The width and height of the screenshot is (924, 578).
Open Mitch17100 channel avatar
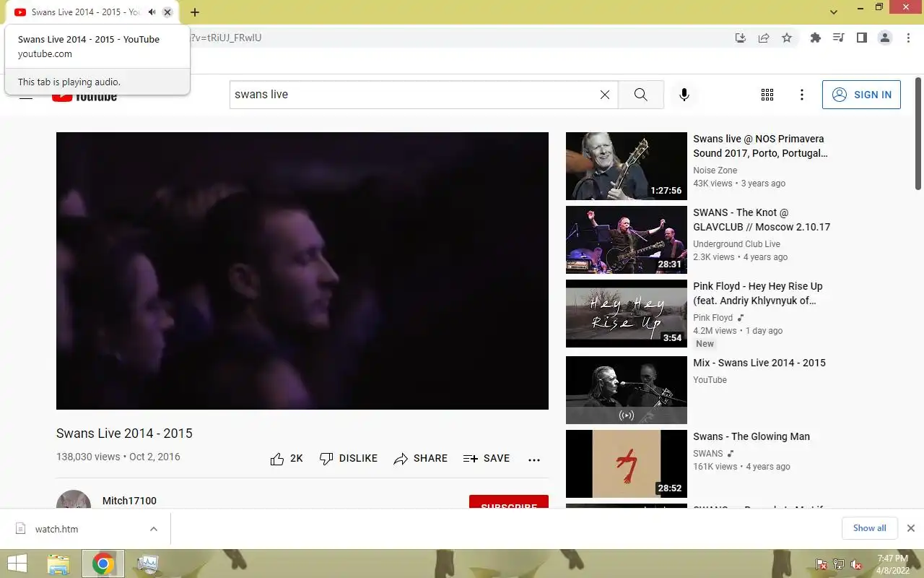[x=74, y=499]
